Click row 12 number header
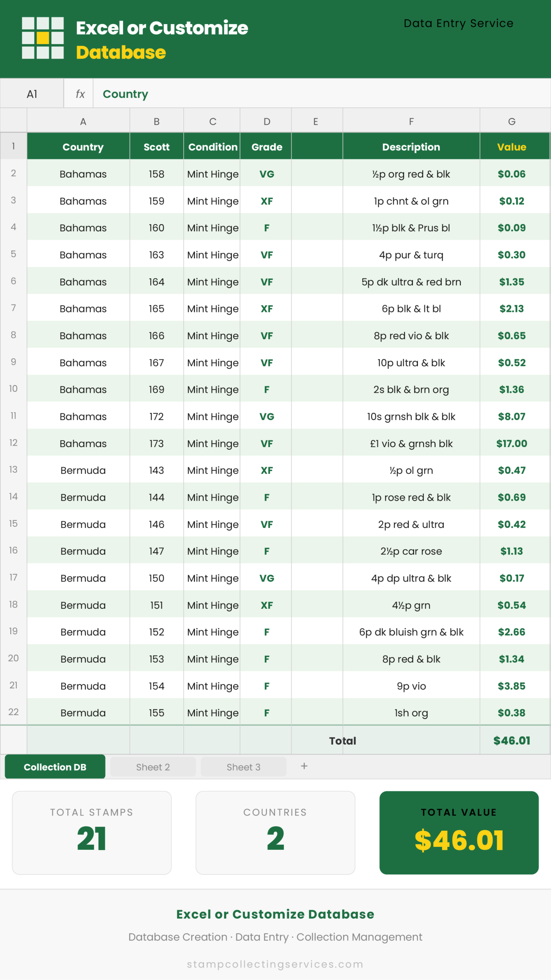Image resolution: width=551 pixels, height=980 pixels. click(x=13, y=443)
